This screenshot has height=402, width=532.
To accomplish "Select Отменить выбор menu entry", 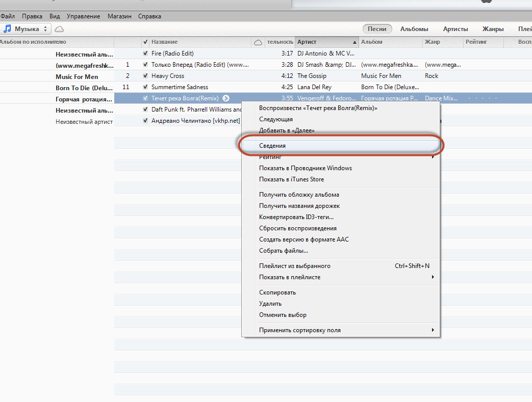I will coord(341,315).
